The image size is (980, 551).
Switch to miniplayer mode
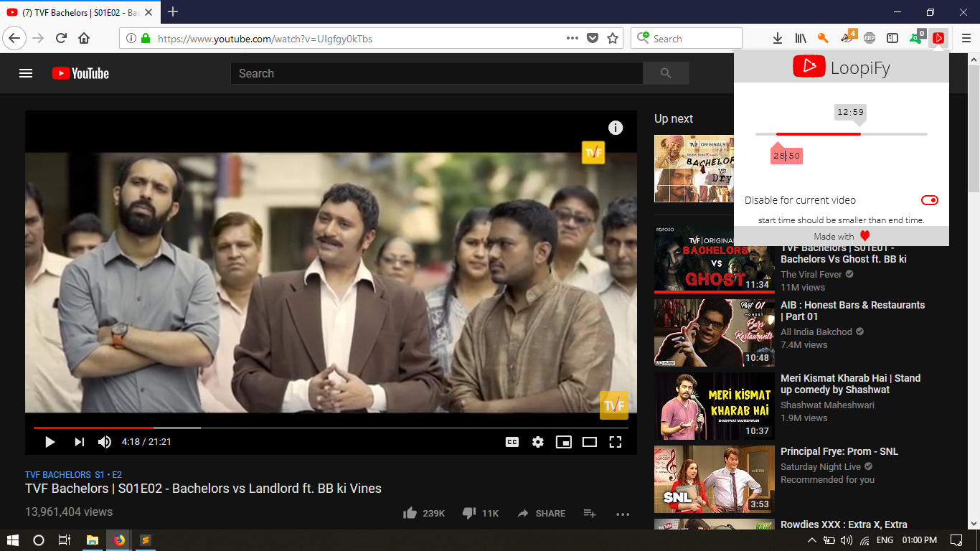point(564,442)
